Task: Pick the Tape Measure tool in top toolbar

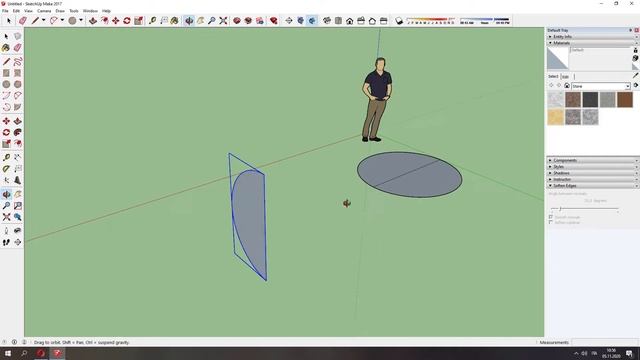Action: pyautogui.click(x=152, y=20)
